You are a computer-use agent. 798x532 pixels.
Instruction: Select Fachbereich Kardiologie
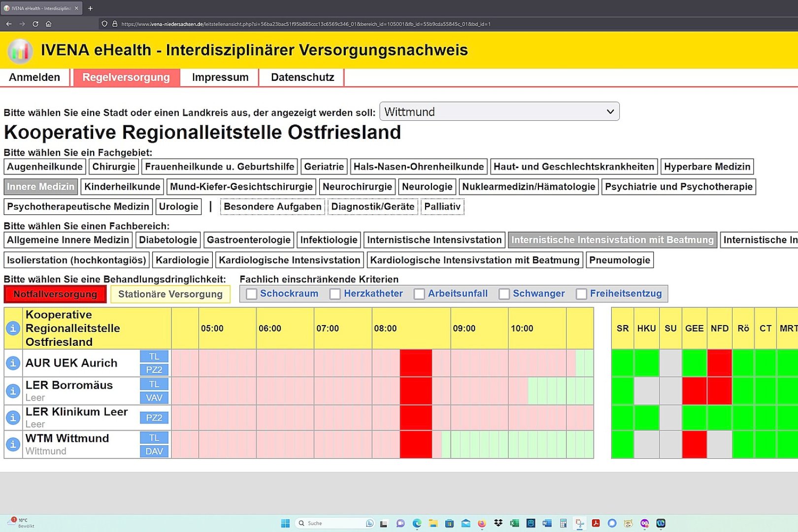[182, 260]
